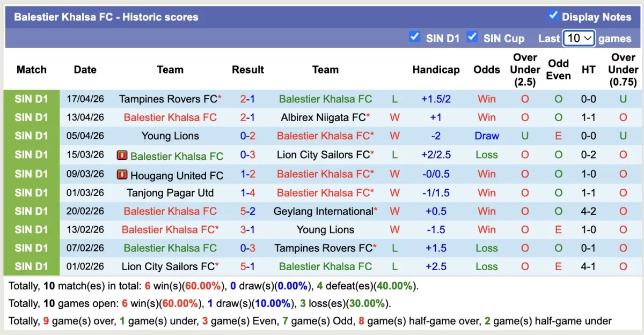The width and height of the screenshot is (644, 335).
Task: Toggle the Display Notes checkbox
Action: [x=553, y=16]
